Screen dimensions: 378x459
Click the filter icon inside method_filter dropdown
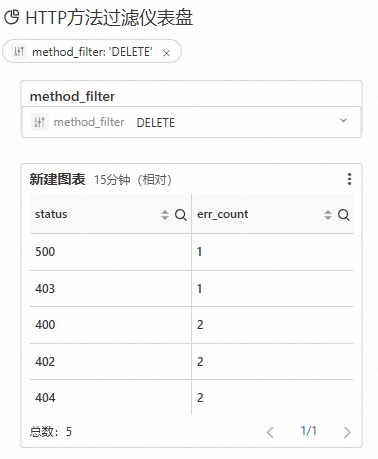[40, 122]
